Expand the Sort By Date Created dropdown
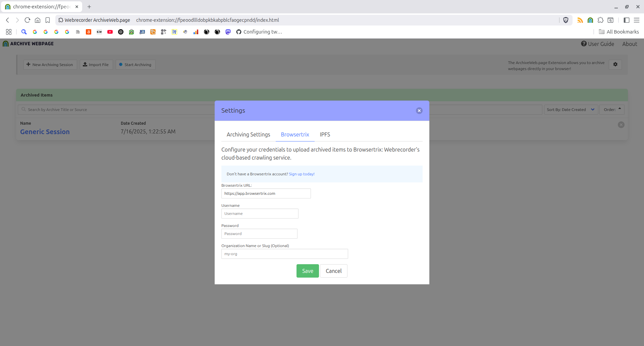This screenshot has width=644, height=346. click(571, 110)
